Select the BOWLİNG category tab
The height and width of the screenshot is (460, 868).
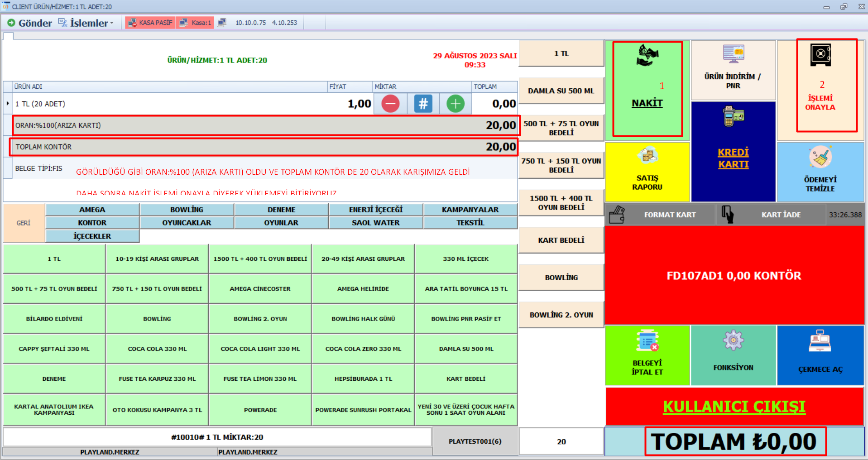(x=187, y=210)
